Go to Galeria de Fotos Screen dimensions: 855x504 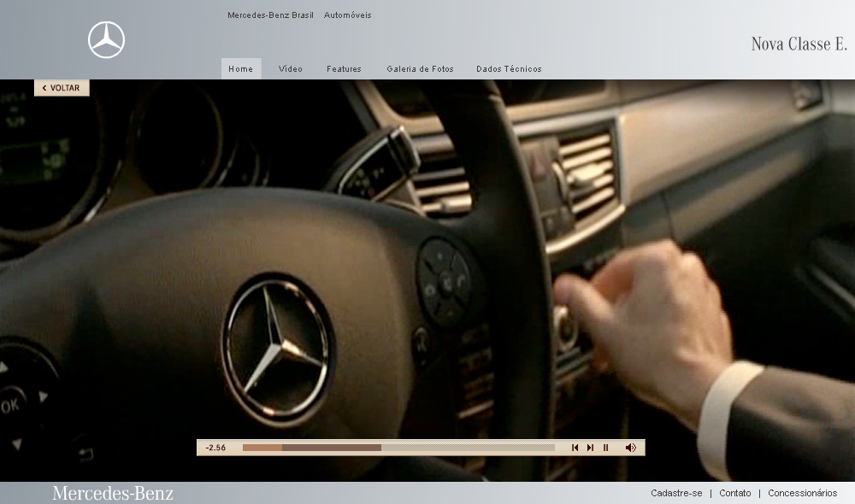[420, 69]
